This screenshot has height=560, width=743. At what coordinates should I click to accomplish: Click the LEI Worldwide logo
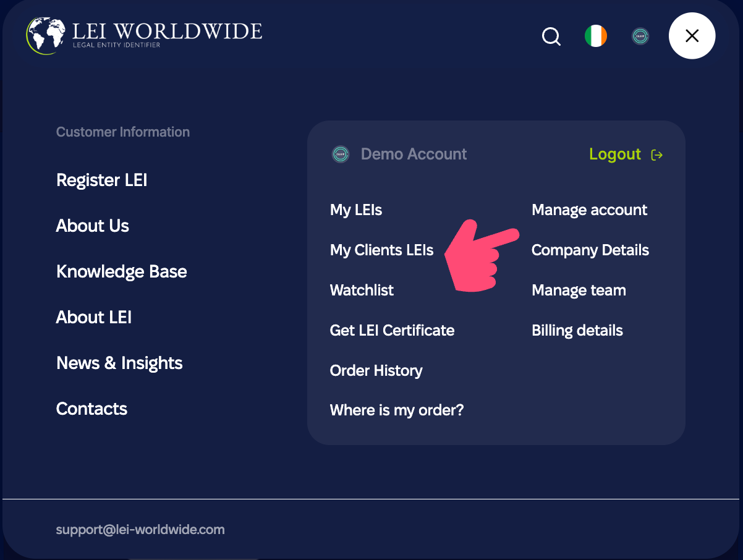145,35
